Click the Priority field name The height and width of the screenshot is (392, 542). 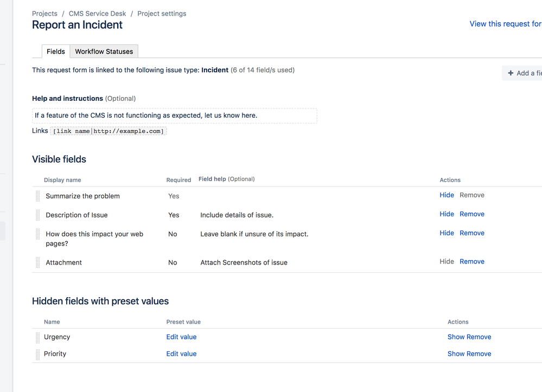click(x=55, y=354)
